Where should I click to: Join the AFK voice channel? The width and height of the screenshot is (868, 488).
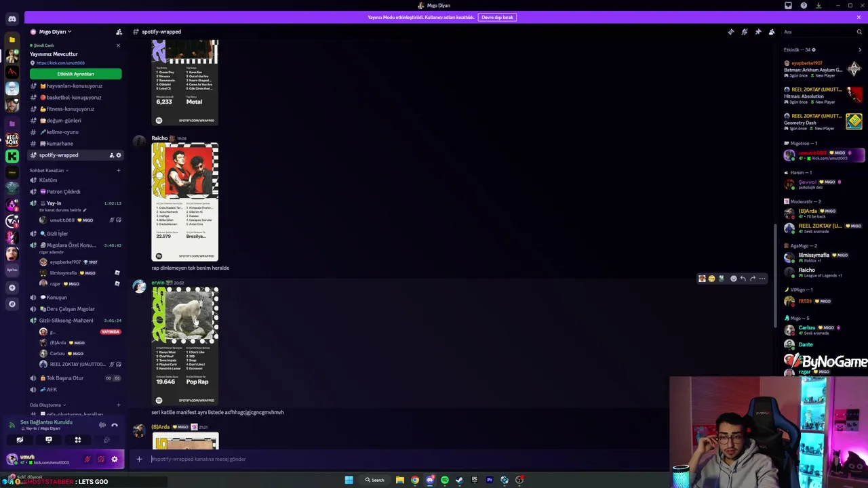[75, 390]
